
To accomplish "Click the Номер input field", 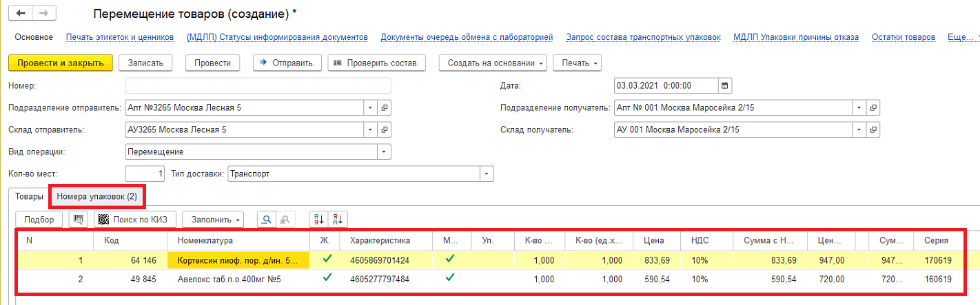I will click(x=258, y=86).
